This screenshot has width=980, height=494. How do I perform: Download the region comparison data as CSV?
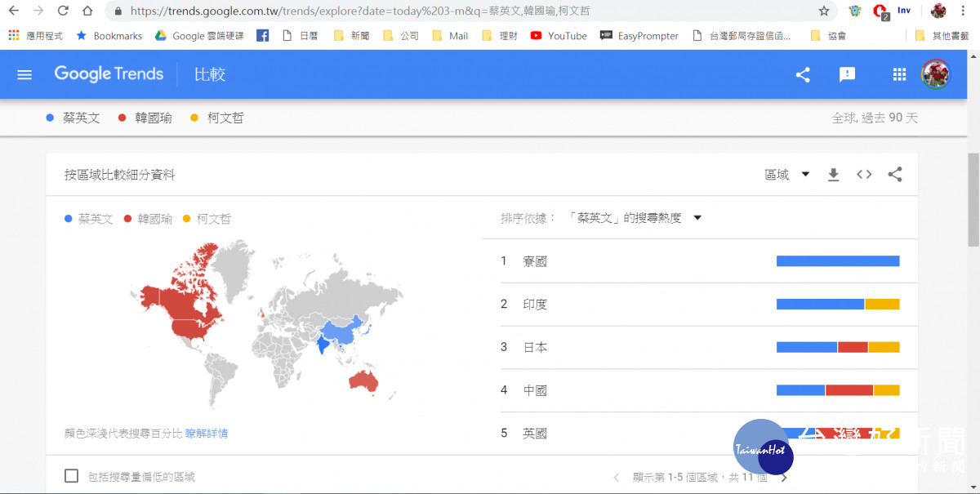coord(833,175)
